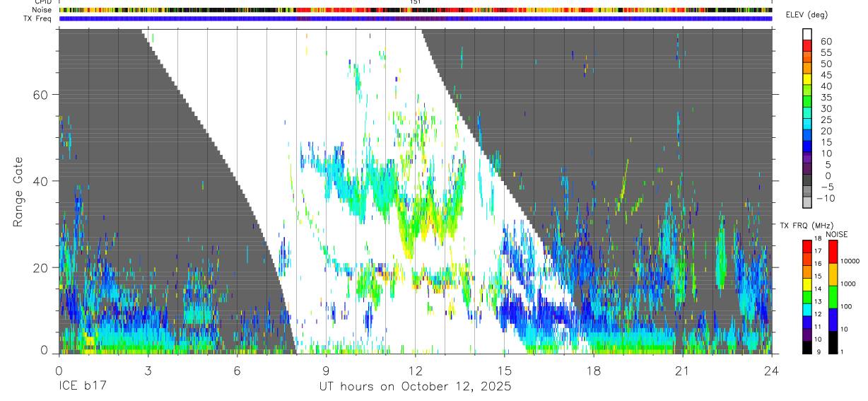Image resolution: width=868 pixels, height=401 pixels.
Task: Click the '14' value on TX FRQ scale
Action: pos(818,289)
